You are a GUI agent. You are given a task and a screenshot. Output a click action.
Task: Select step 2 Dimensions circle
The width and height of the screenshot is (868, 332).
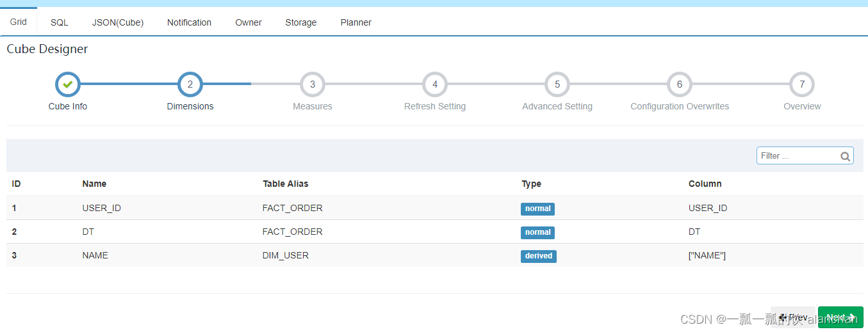[190, 84]
